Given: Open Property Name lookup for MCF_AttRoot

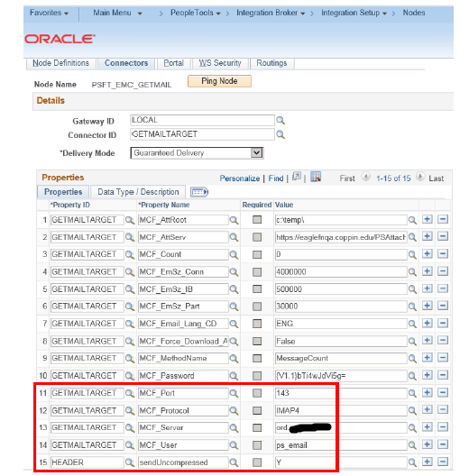Looking at the screenshot, I should (x=234, y=220).
